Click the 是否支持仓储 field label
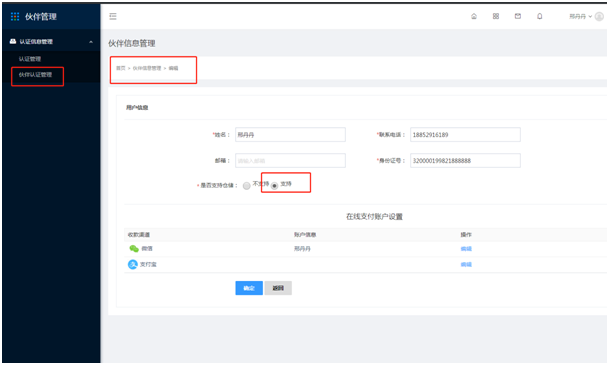 217,186
